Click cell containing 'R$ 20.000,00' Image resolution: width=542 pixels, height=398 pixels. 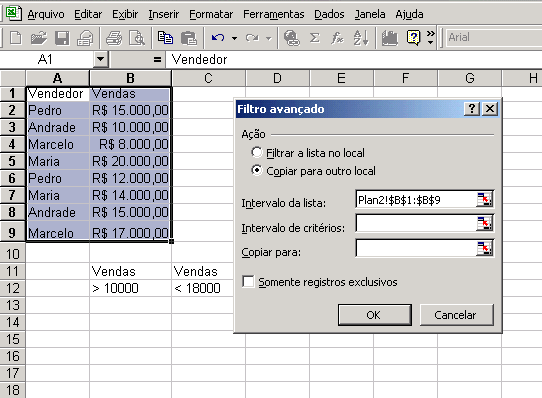click(130, 161)
